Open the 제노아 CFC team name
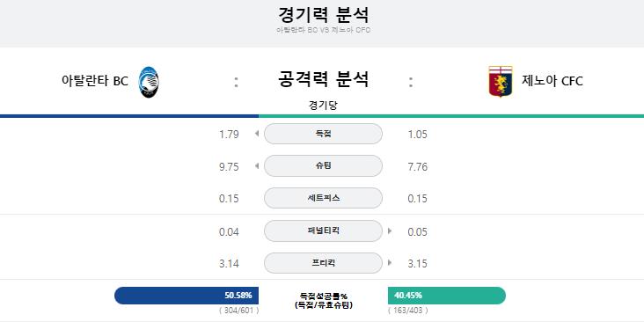Screen dimensions: 644x322 (552, 81)
